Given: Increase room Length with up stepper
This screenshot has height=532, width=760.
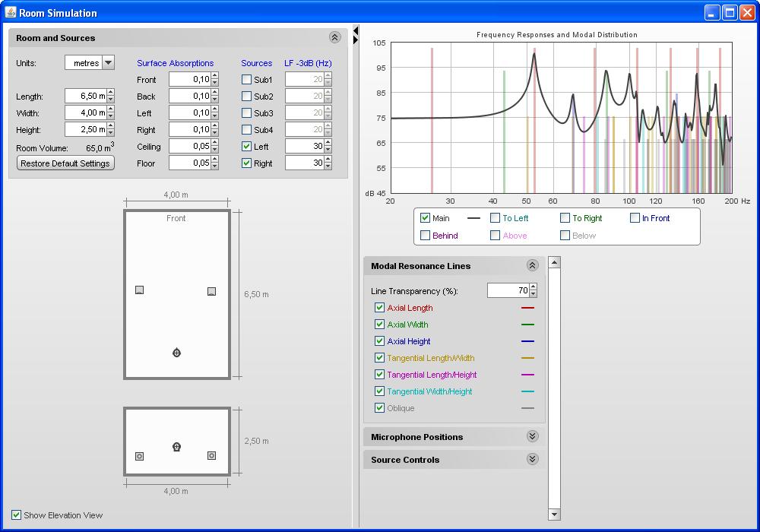Looking at the screenshot, I should 111,93.
